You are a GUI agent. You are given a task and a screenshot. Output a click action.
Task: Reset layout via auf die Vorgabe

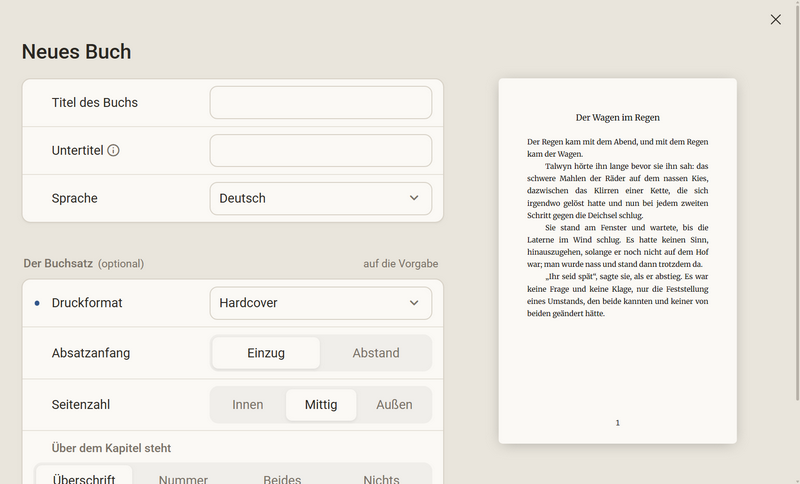pyautogui.click(x=401, y=264)
